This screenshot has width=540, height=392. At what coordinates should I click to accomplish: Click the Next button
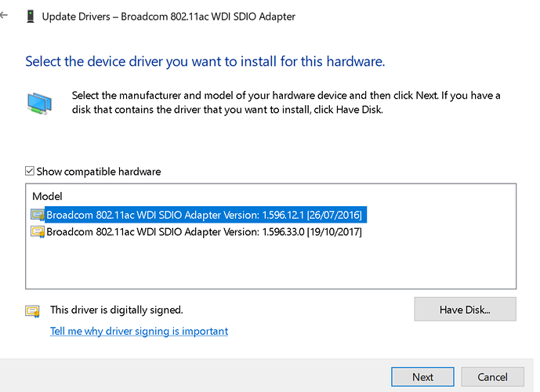(x=422, y=377)
